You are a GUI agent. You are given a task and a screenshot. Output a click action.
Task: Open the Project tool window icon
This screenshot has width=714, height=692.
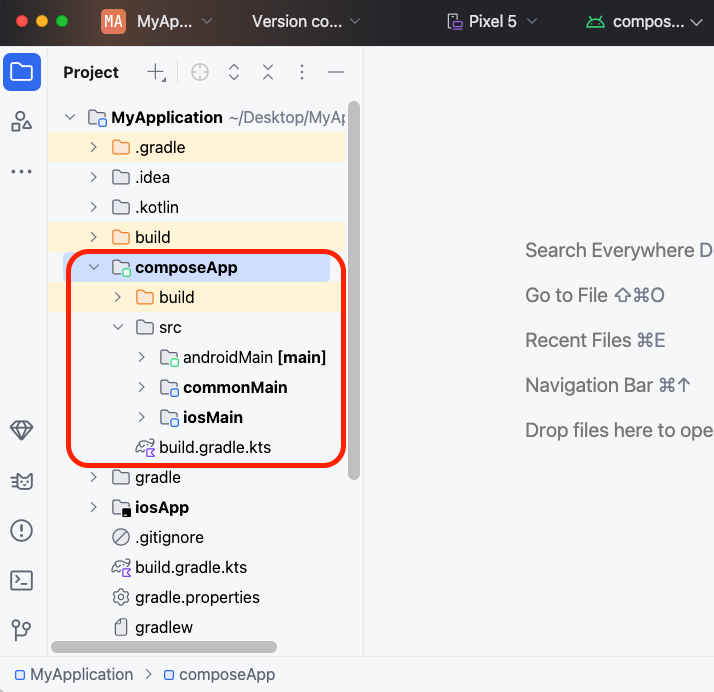(x=22, y=72)
